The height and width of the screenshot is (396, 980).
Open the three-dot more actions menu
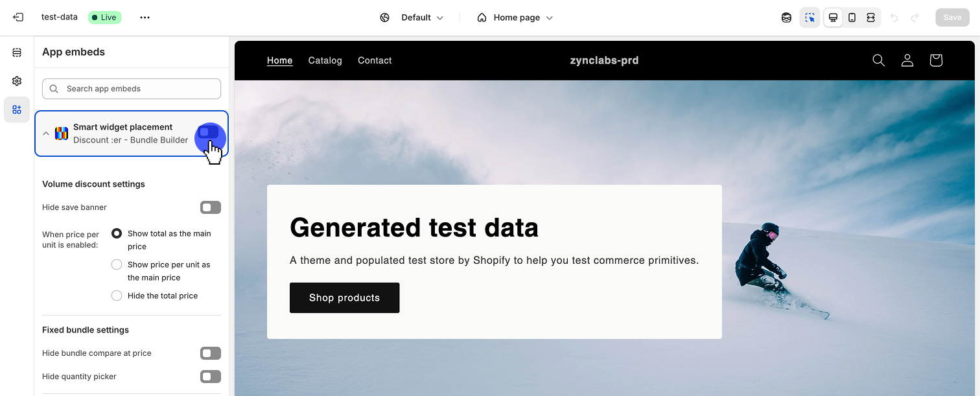[145, 17]
